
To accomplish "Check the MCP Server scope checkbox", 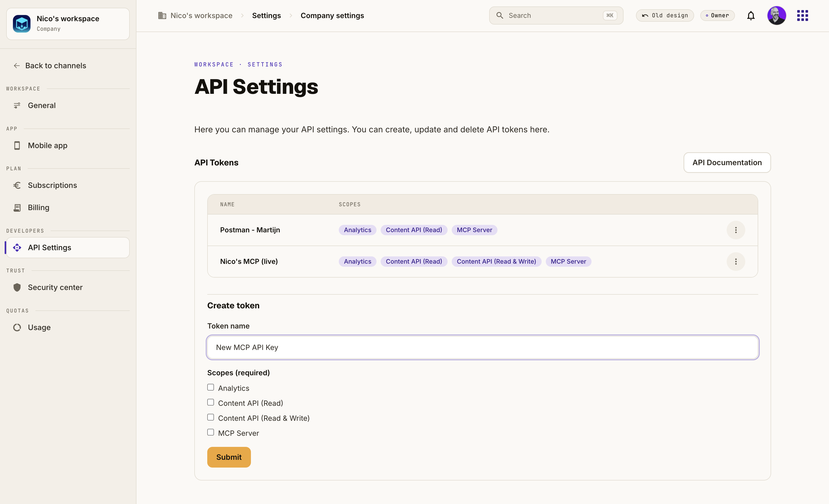I will pyautogui.click(x=211, y=432).
